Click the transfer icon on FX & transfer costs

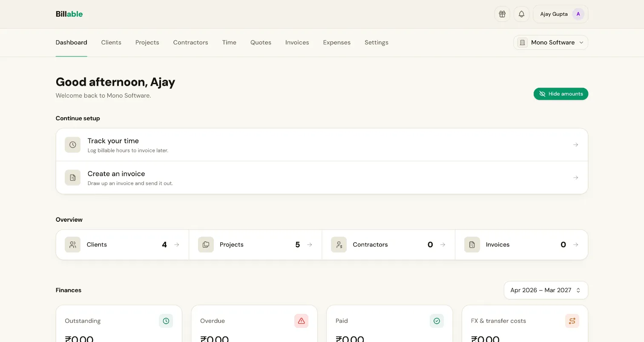[572, 321]
